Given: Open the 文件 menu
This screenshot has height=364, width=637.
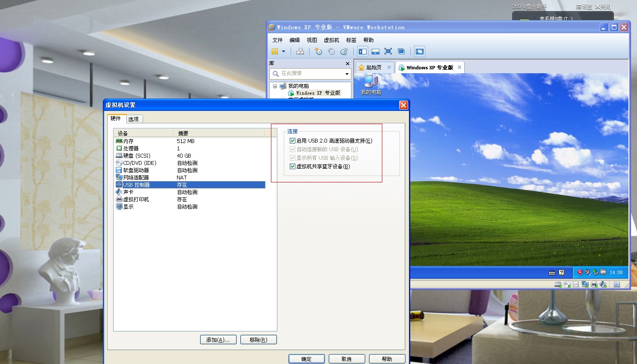Looking at the screenshot, I should click(x=278, y=40).
